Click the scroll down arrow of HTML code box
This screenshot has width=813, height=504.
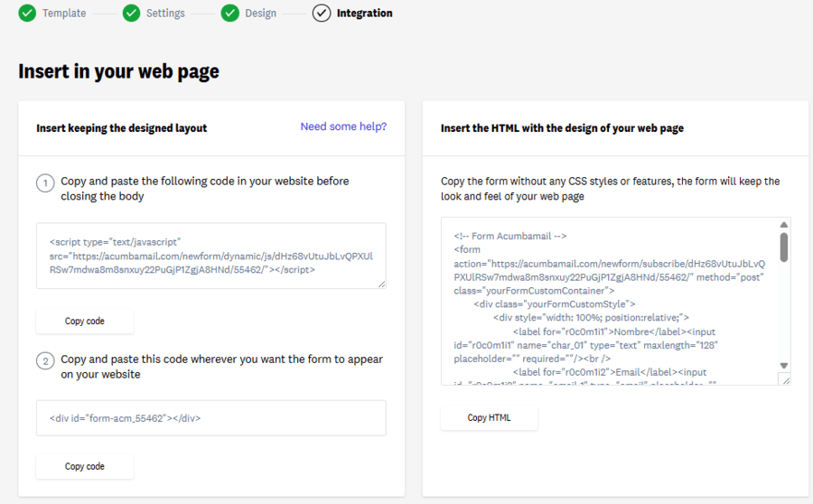point(784,366)
